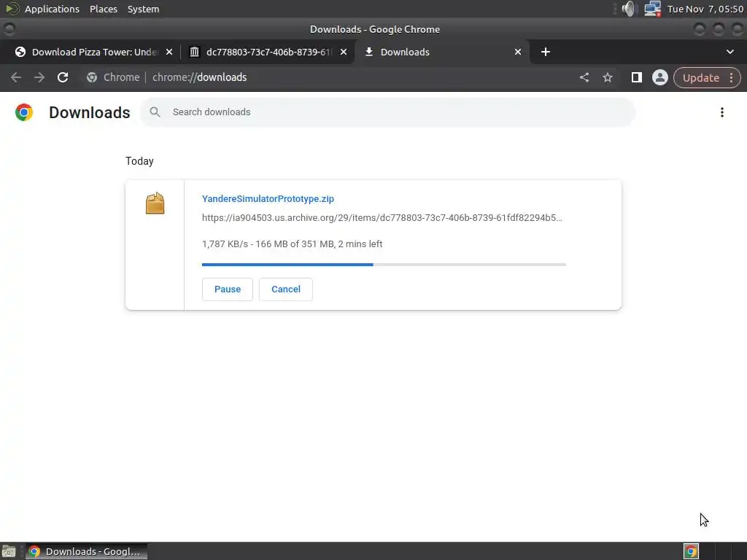Open the Chrome profile avatar
The image size is (747, 560).
point(659,77)
